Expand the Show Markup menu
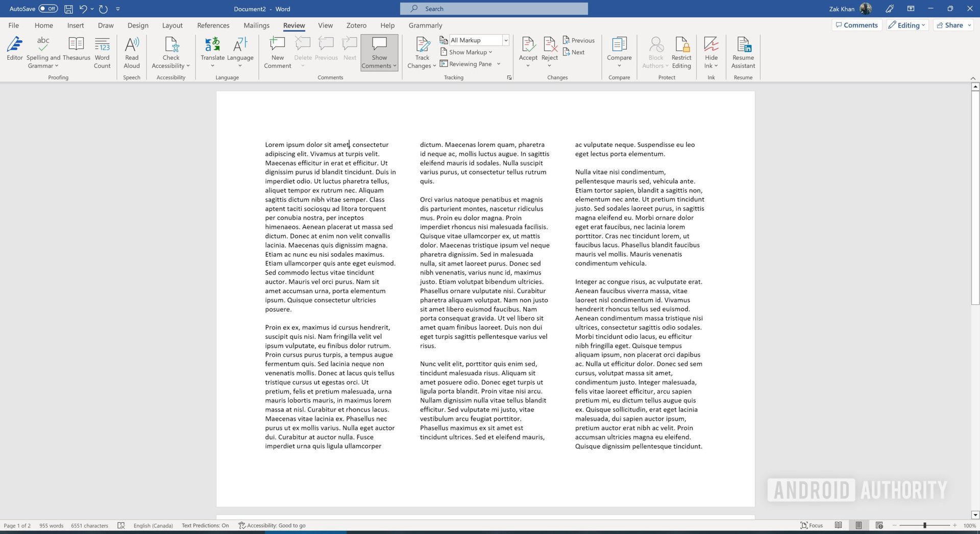Image resolution: width=980 pixels, height=534 pixels. tap(470, 52)
